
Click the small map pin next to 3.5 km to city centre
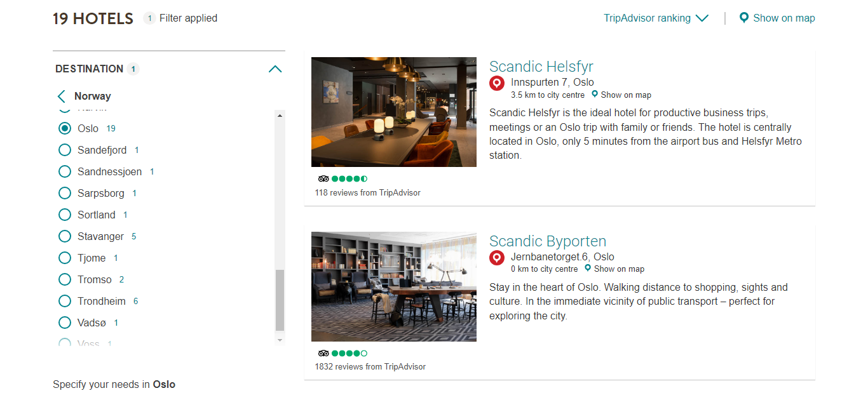tap(595, 94)
